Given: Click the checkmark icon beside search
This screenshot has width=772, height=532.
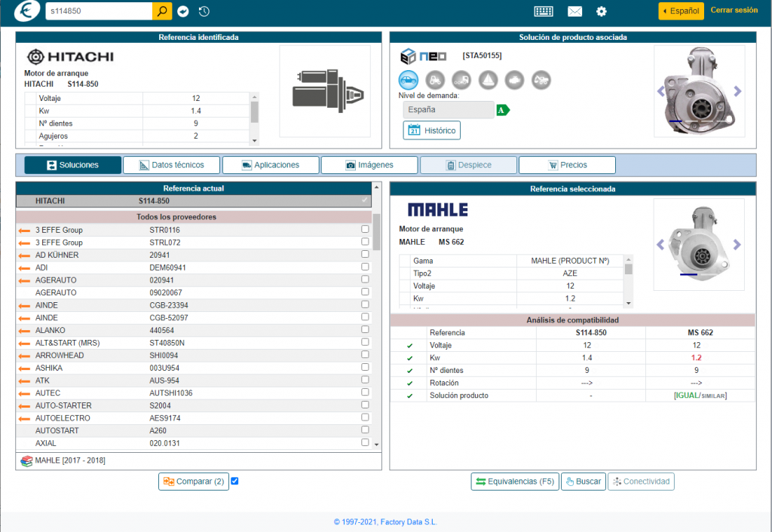Looking at the screenshot, I should (x=183, y=11).
